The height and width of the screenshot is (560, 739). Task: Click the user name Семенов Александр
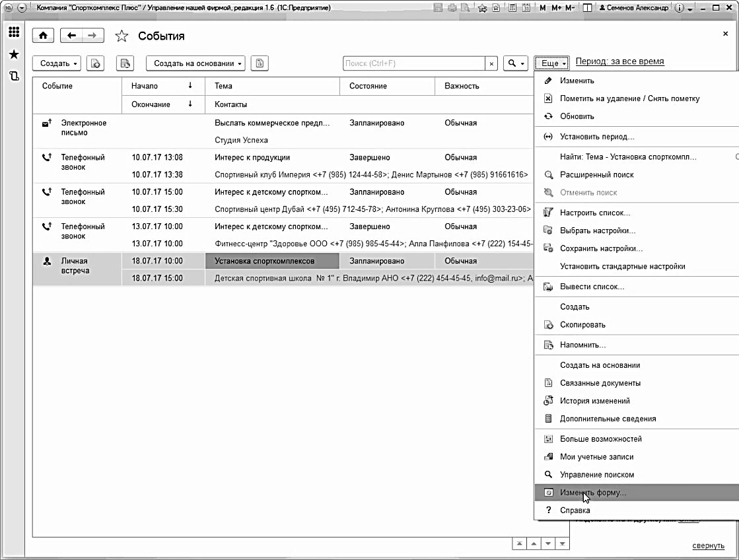point(634,7)
